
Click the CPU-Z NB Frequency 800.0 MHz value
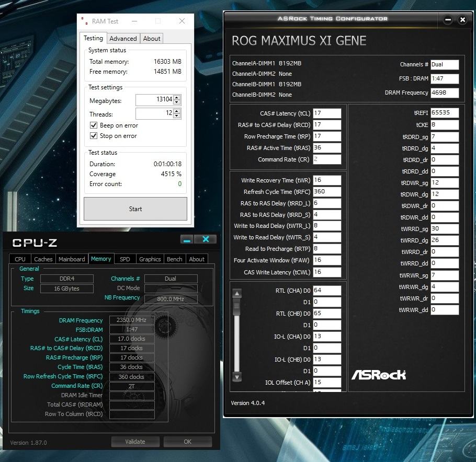tap(171, 299)
